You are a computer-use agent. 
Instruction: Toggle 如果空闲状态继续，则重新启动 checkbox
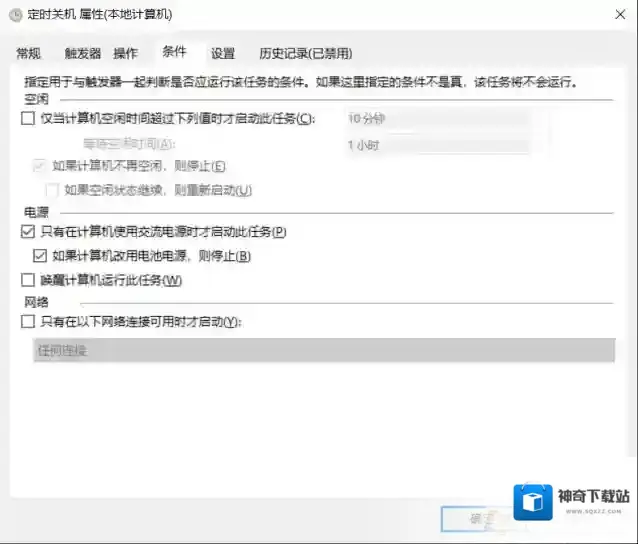(x=52, y=190)
